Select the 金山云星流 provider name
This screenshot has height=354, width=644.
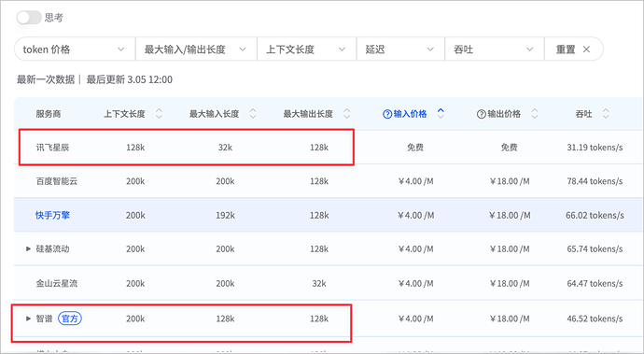[57, 284]
